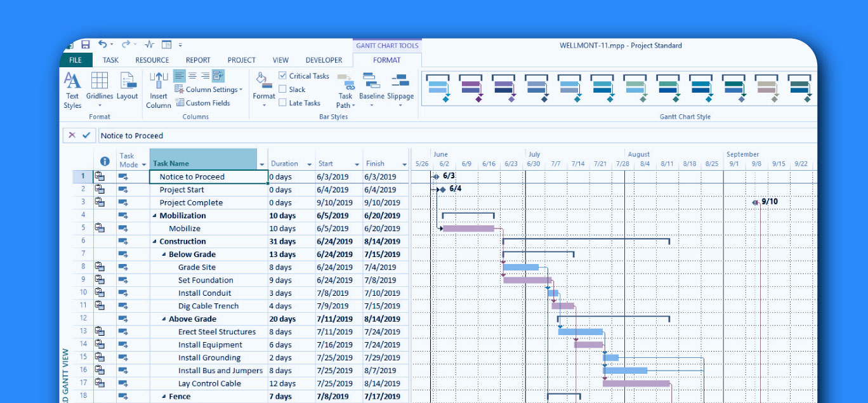
Task: Click the entry bar showing Notice to Proceed
Action: pos(457,135)
